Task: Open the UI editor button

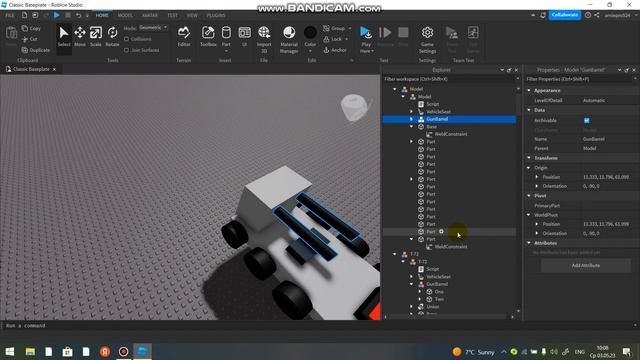Action: point(244,37)
